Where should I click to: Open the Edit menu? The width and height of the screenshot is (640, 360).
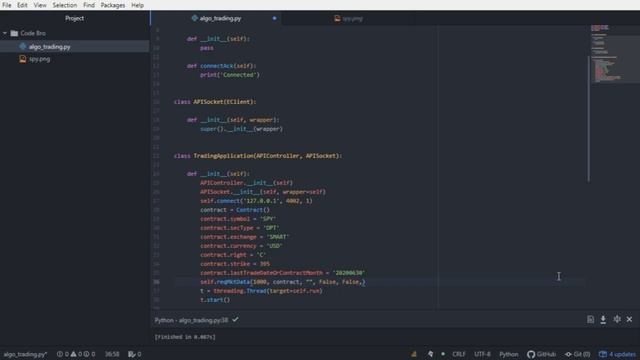click(22, 5)
